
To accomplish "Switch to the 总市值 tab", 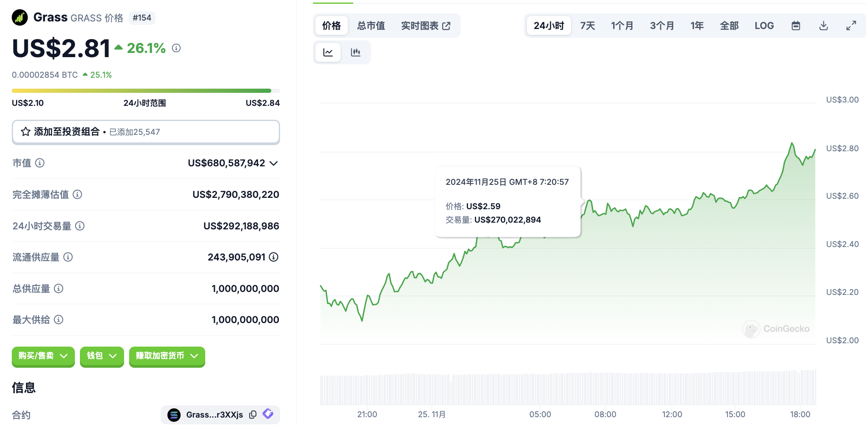I will coord(371,26).
